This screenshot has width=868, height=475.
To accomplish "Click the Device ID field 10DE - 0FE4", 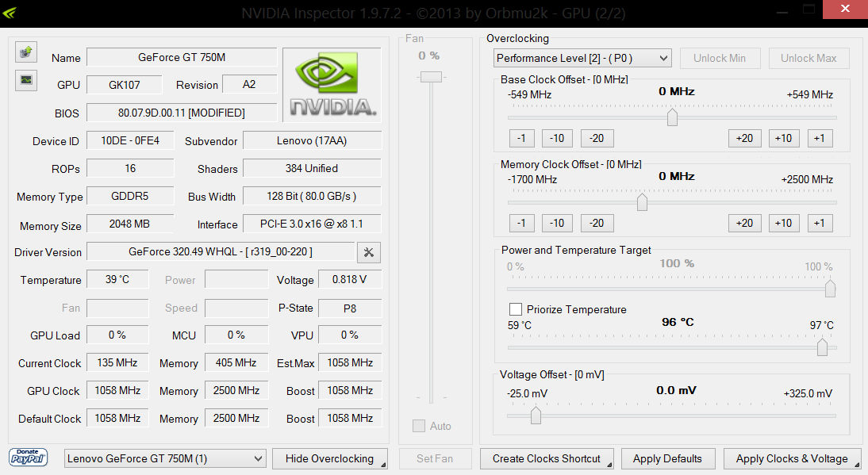I will (x=130, y=140).
